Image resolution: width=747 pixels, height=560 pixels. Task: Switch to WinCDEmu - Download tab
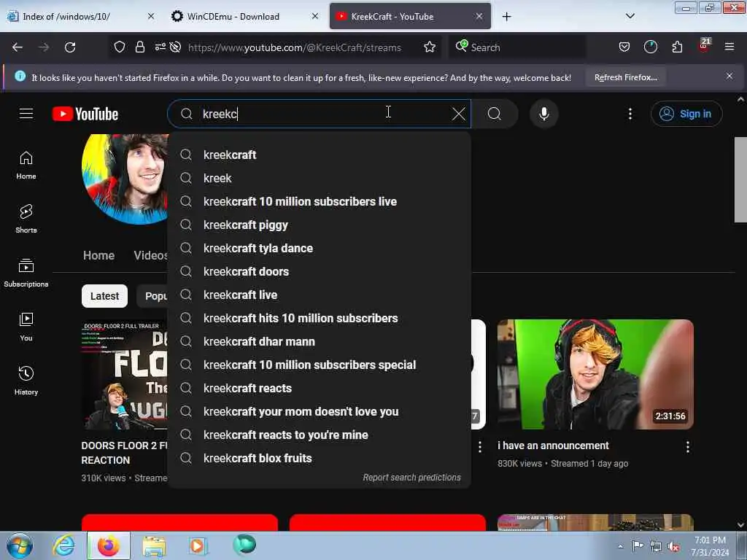click(244, 16)
